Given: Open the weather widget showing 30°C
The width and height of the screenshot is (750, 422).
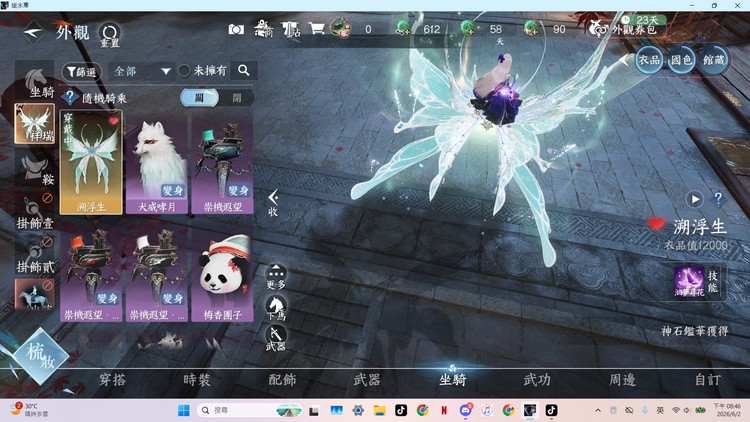Looking at the screenshot, I should click(x=29, y=410).
